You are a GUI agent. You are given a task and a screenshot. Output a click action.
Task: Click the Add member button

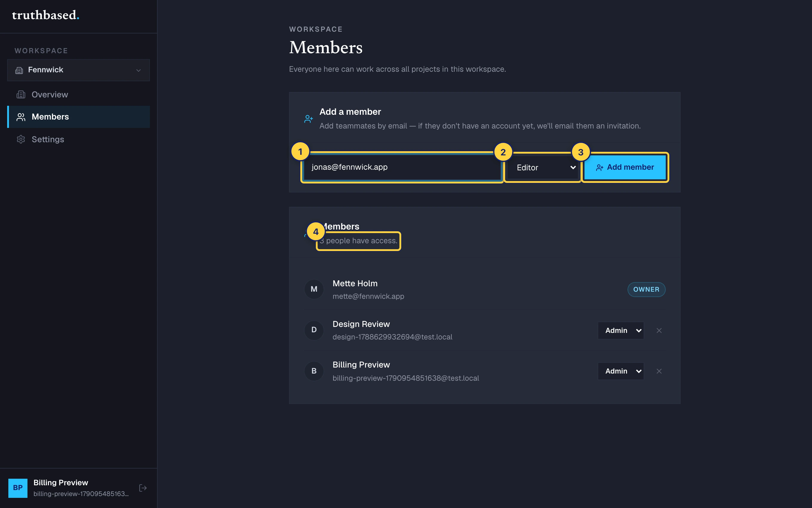(x=625, y=167)
